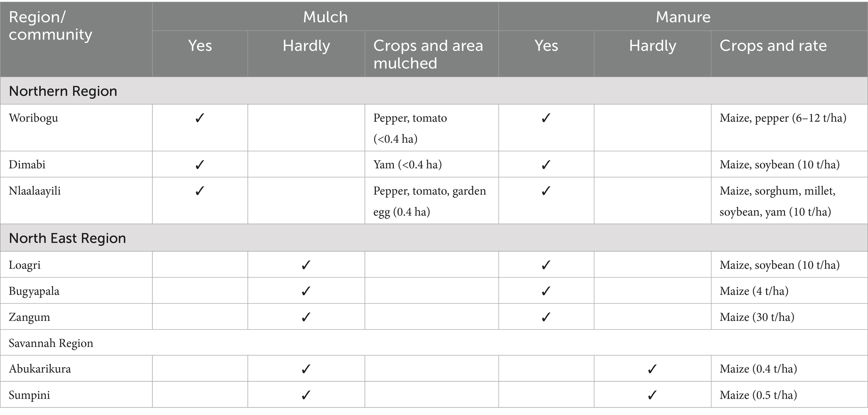
Task: Click Zangum's Manure Yes checkmark
Action: (545, 317)
